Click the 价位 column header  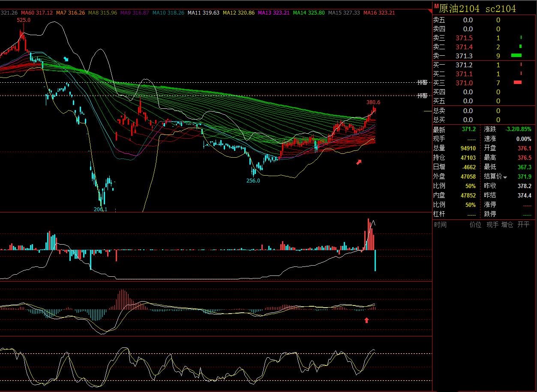(x=475, y=224)
